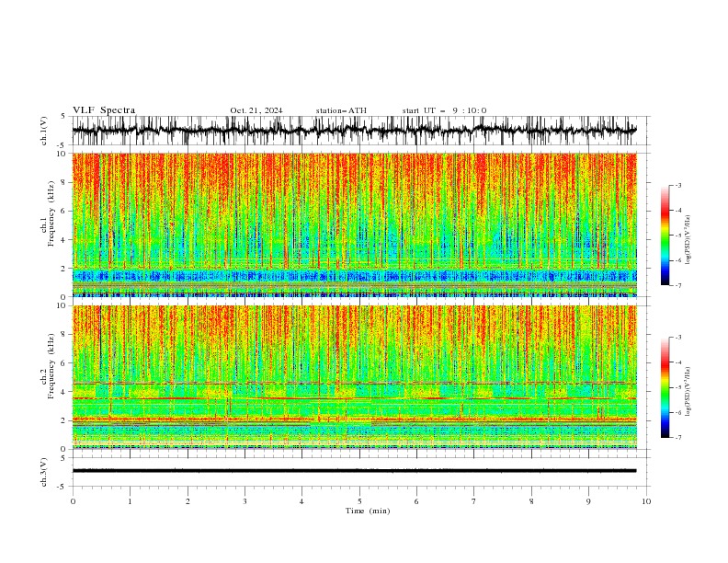Click the ch.1(V) waveform trace
This screenshot has width=728, height=563.
354,130
